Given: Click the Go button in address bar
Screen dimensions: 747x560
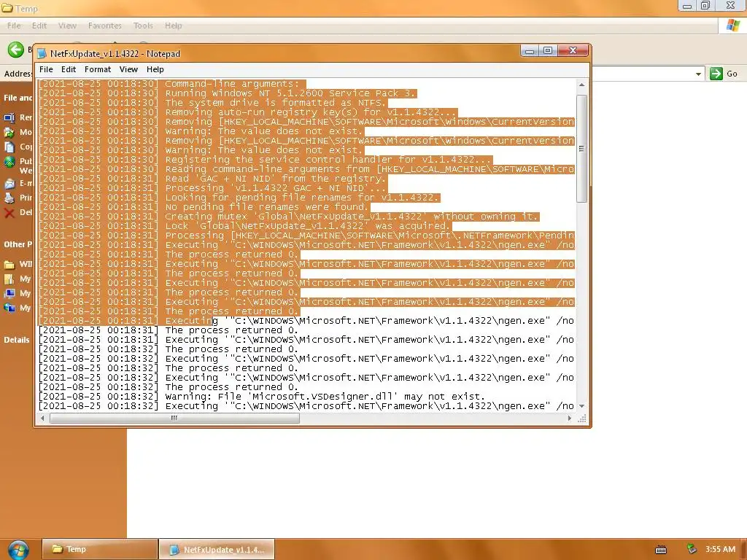Looking at the screenshot, I should [724, 74].
